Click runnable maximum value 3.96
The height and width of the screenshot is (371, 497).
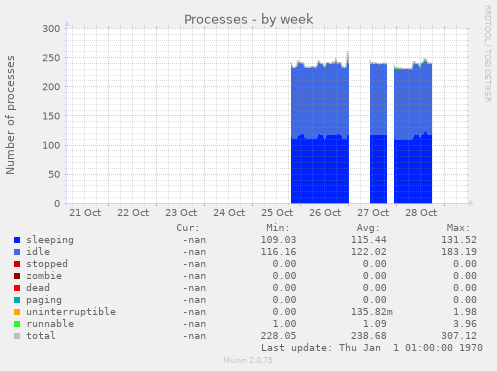[465, 324]
